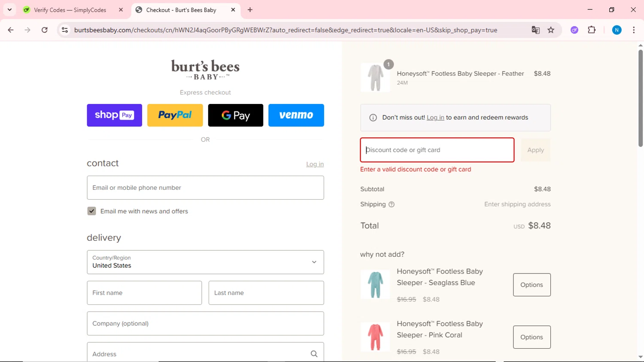This screenshot has width=644, height=362.
Task: Open the purple extension icon
Action: point(574,30)
